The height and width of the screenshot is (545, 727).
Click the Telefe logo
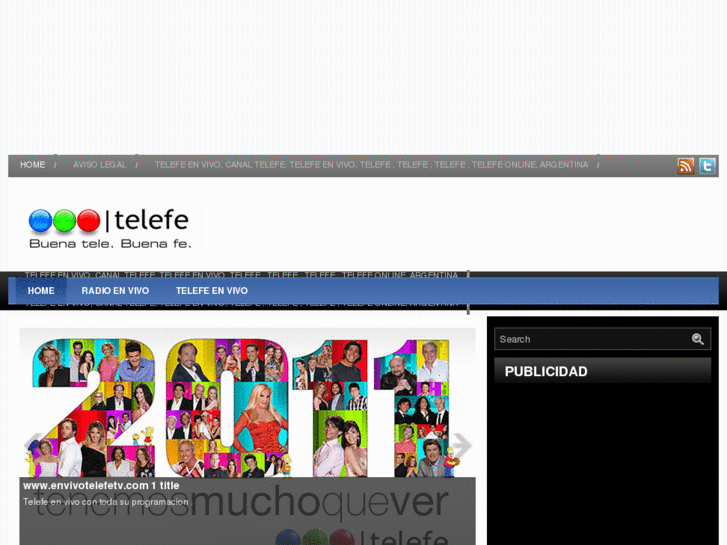[x=109, y=228]
